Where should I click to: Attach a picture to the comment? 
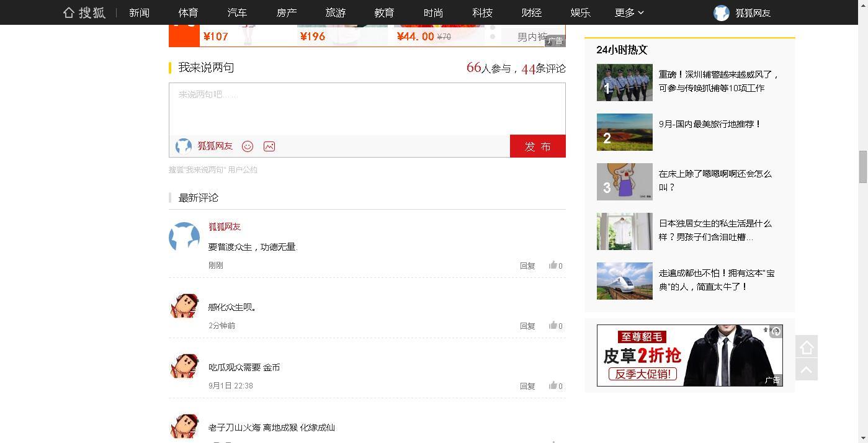[x=269, y=146]
